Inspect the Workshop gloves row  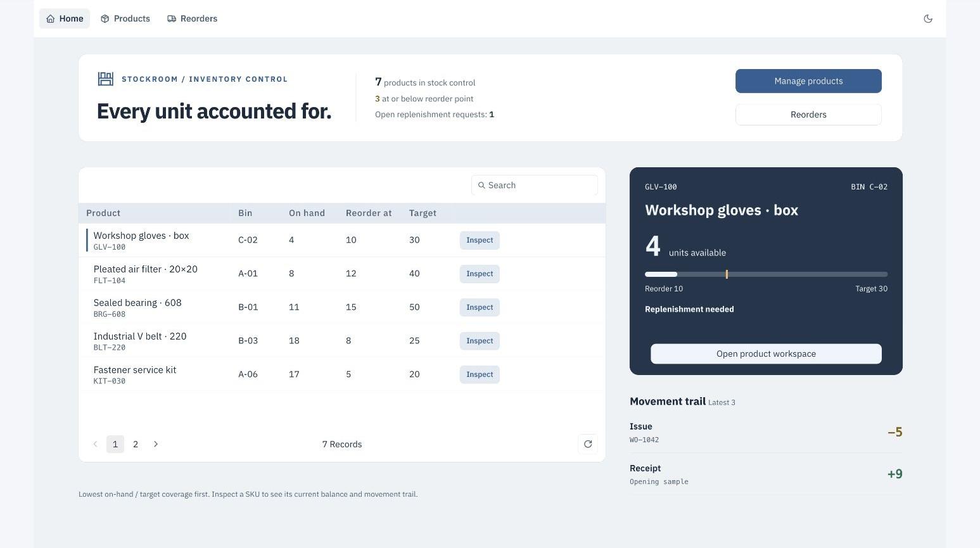[x=480, y=240]
